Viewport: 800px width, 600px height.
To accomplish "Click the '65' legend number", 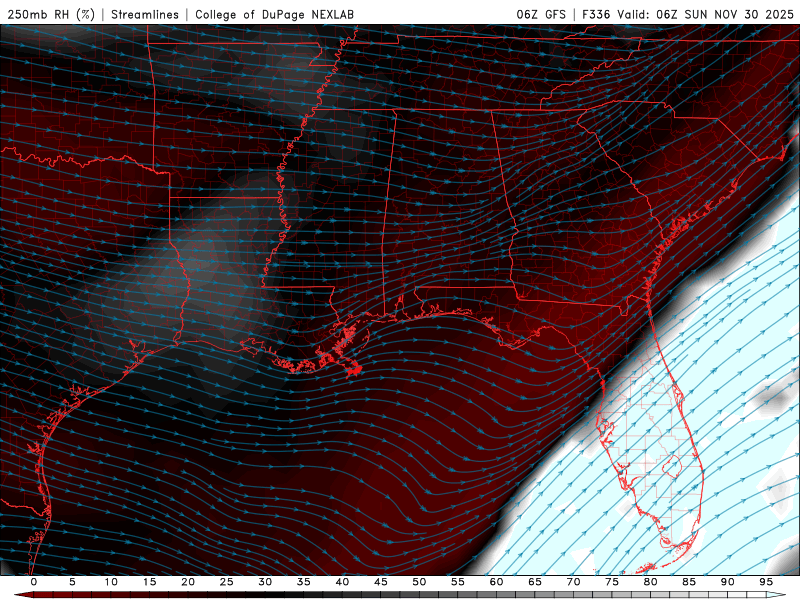I will tap(535, 582).
